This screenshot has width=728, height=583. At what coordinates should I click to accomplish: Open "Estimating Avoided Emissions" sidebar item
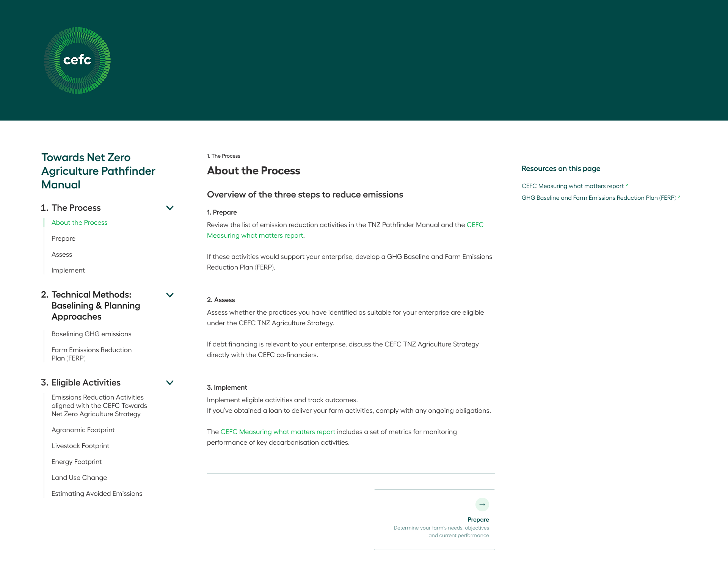tap(97, 494)
